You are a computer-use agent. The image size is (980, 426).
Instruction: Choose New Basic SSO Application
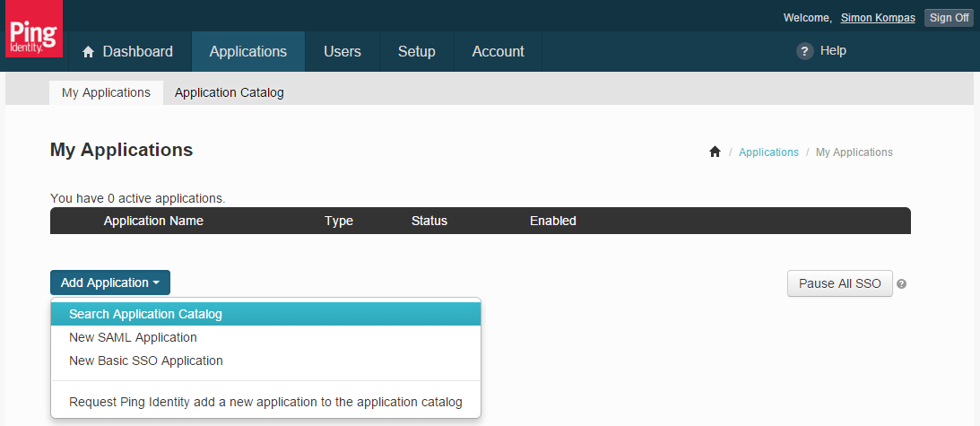(x=265, y=361)
